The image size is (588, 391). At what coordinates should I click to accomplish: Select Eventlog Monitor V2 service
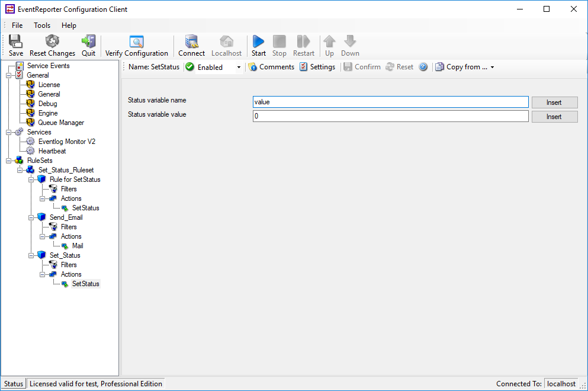pyautogui.click(x=67, y=142)
